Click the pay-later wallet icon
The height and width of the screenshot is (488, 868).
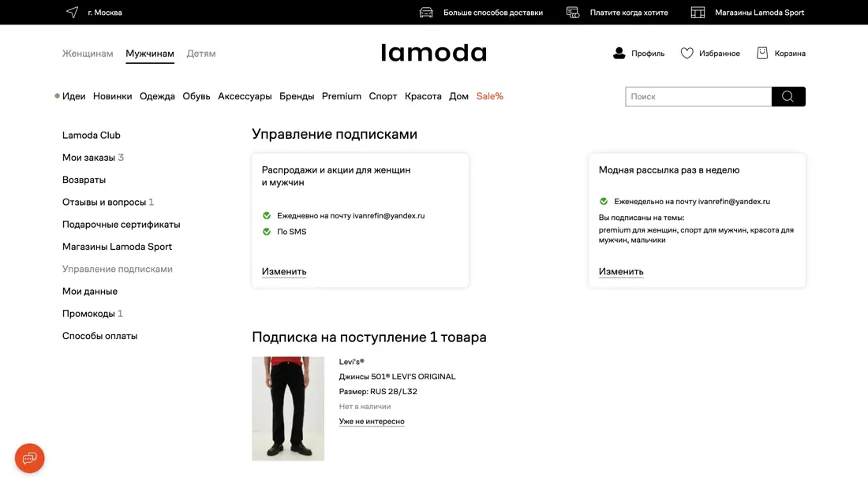573,12
